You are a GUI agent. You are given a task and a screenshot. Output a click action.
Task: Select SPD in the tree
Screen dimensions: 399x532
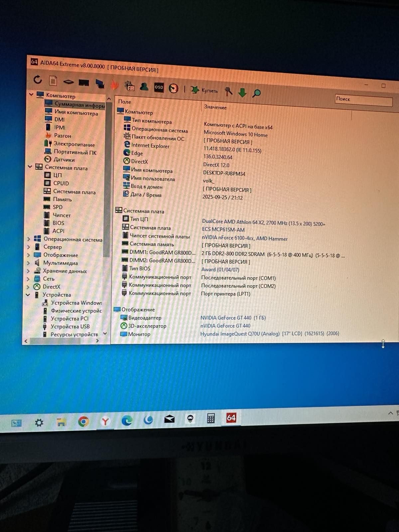58,207
